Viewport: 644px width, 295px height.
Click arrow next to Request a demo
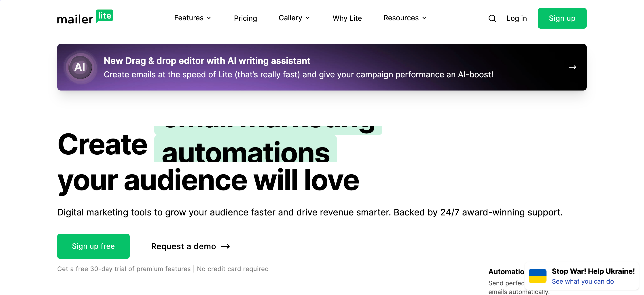pyautogui.click(x=225, y=246)
